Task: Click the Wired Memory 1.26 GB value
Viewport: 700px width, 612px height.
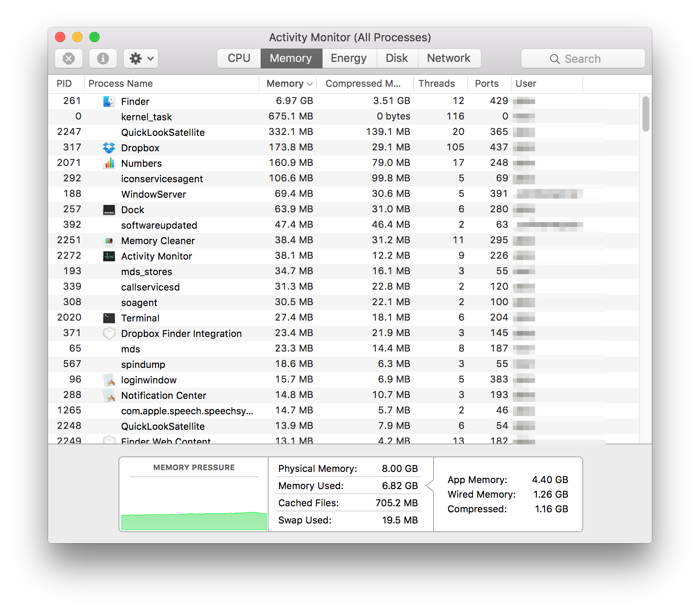Action: 551,494
